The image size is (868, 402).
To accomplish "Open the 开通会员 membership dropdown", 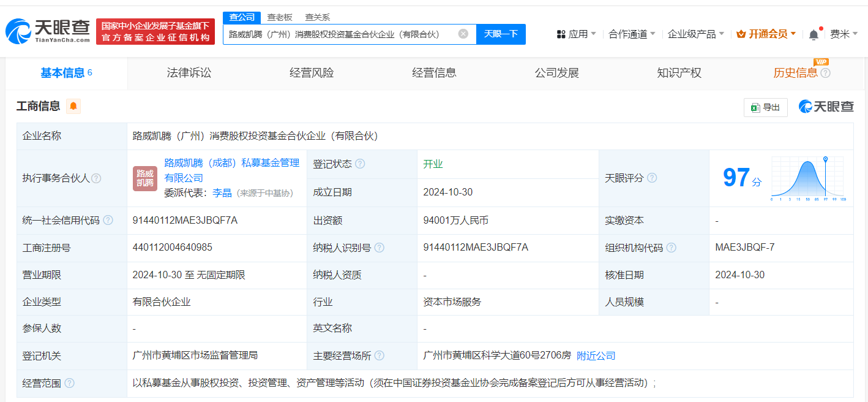I will (766, 34).
